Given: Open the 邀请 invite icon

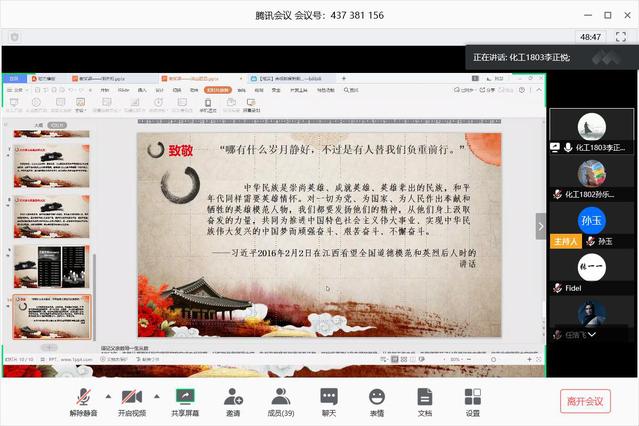Looking at the screenshot, I should coord(232,401).
